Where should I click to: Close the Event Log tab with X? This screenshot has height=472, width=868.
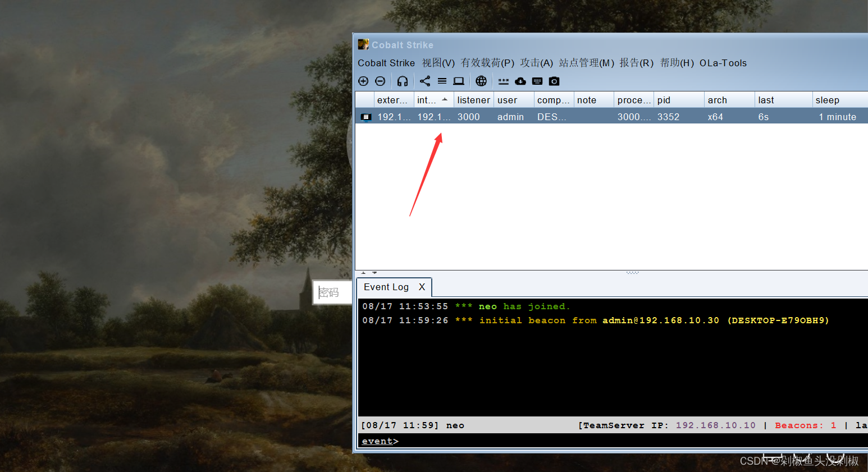[422, 287]
